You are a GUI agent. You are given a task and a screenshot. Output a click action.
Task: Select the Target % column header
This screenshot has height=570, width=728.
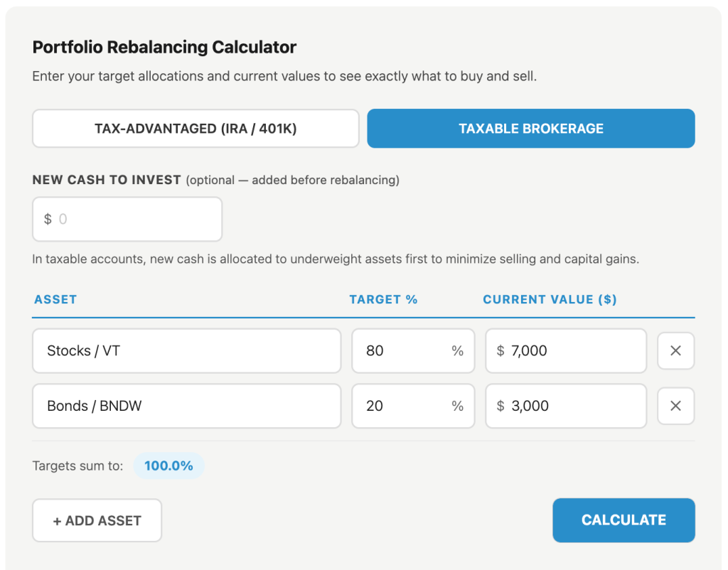pos(384,299)
